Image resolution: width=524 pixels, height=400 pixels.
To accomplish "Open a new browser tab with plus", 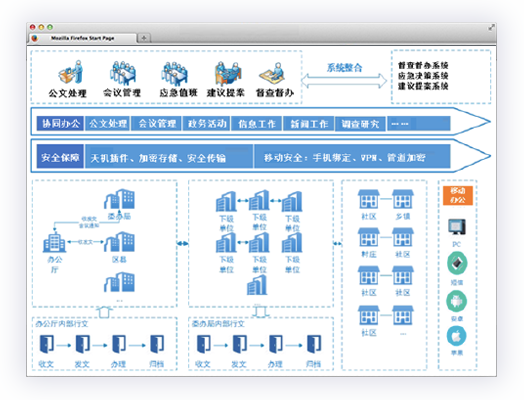I will point(144,38).
